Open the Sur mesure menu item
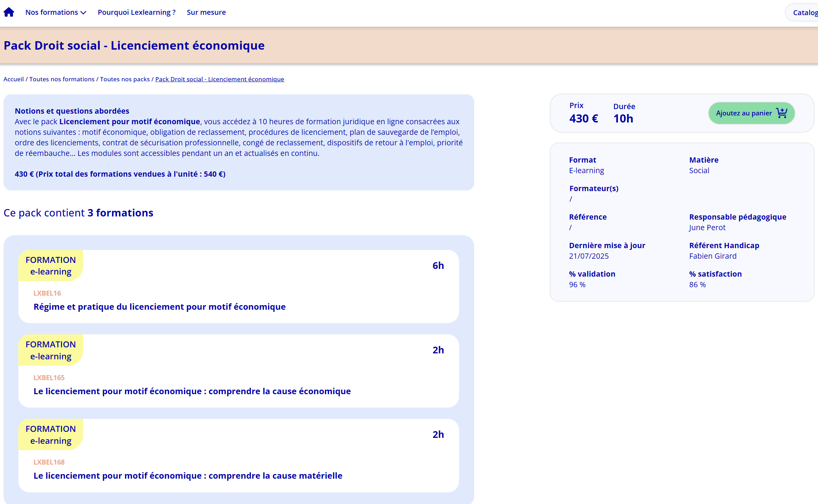Image resolution: width=818 pixels, height=504 pixels. [206, 12]
